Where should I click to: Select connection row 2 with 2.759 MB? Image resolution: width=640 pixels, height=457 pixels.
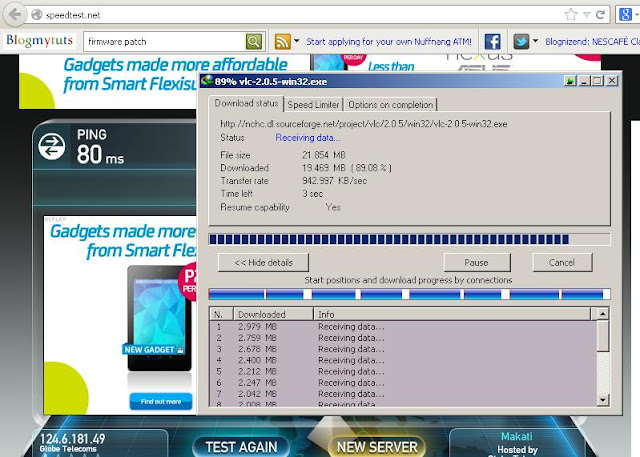(x=403, y=338)
